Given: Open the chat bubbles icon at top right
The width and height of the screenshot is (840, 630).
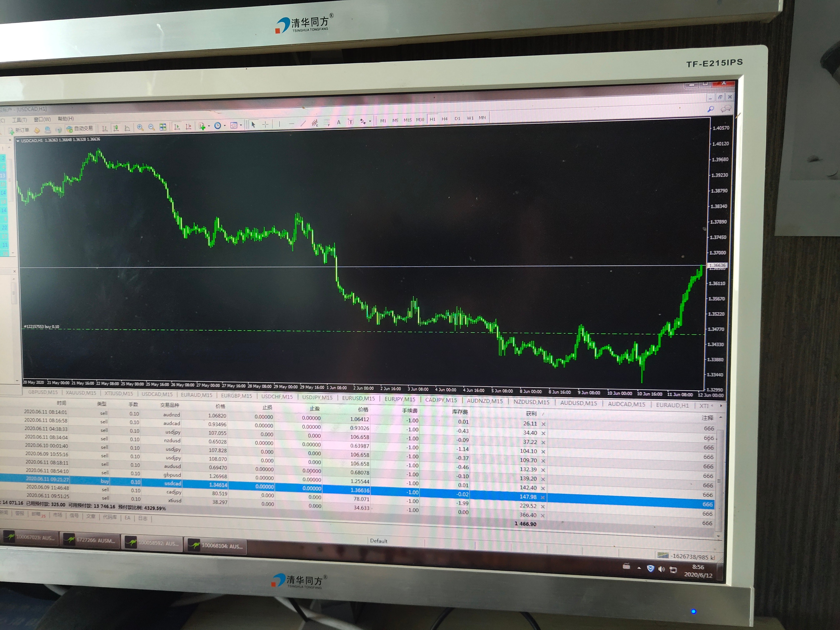Looking at the screenshot, I should (726, 109).
